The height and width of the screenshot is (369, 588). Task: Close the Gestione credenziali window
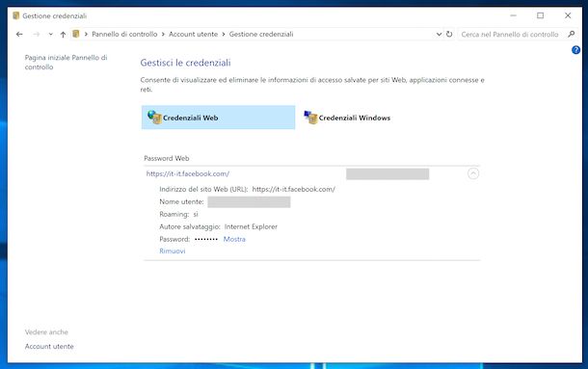click(568, 15)
